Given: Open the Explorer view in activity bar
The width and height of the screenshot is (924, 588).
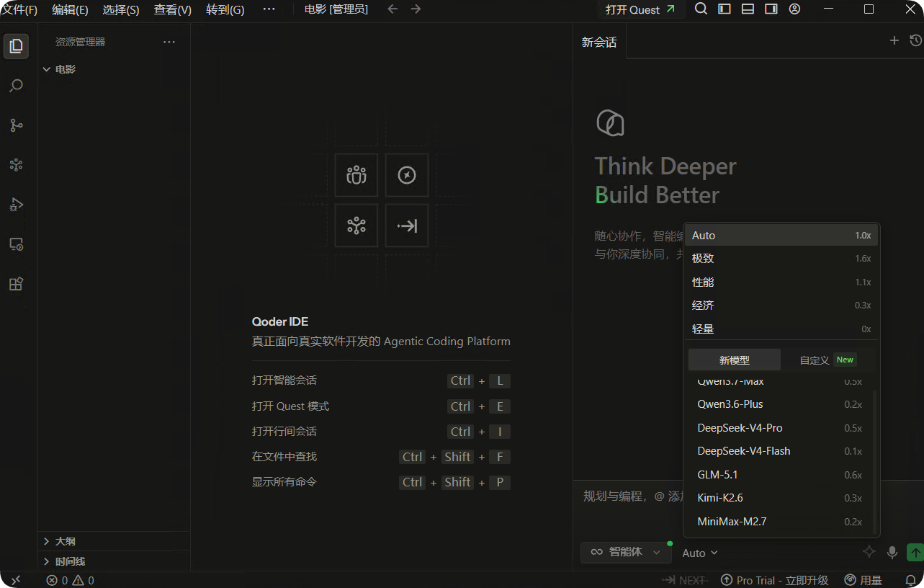Looking at the screenshot, I should tap(16, 46).
